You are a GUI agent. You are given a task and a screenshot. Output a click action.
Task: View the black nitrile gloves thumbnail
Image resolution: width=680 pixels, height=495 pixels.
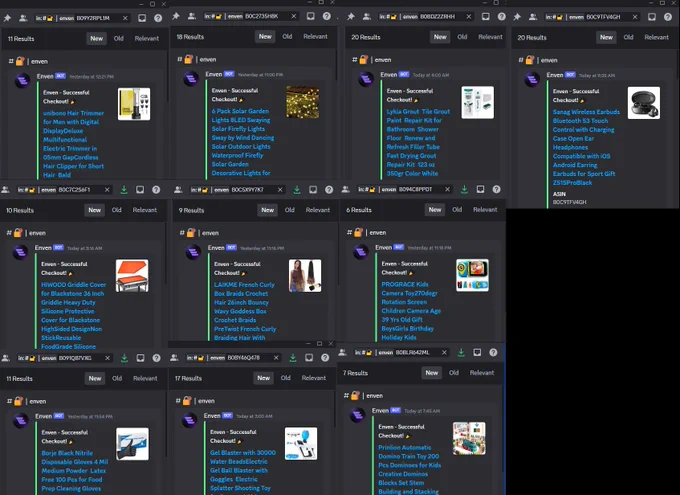[x=133, y=444]
